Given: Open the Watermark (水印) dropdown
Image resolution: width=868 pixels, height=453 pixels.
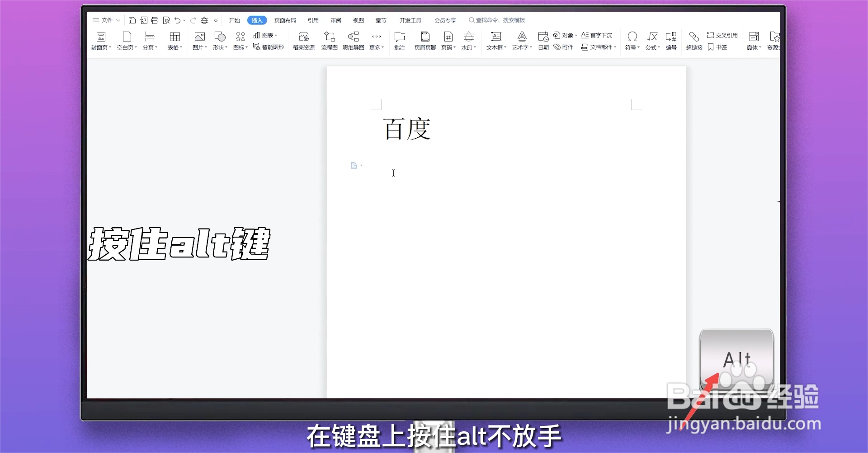Looking at the screenshot, I should (x=469, y=41).
